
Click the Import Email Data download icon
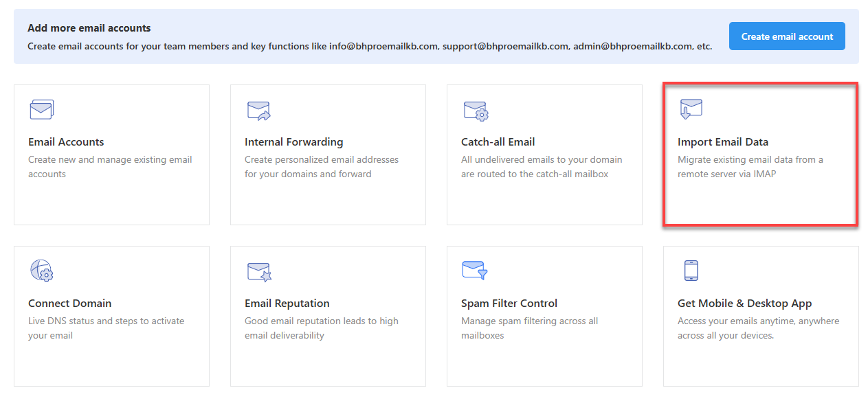[x=691, y=109]
